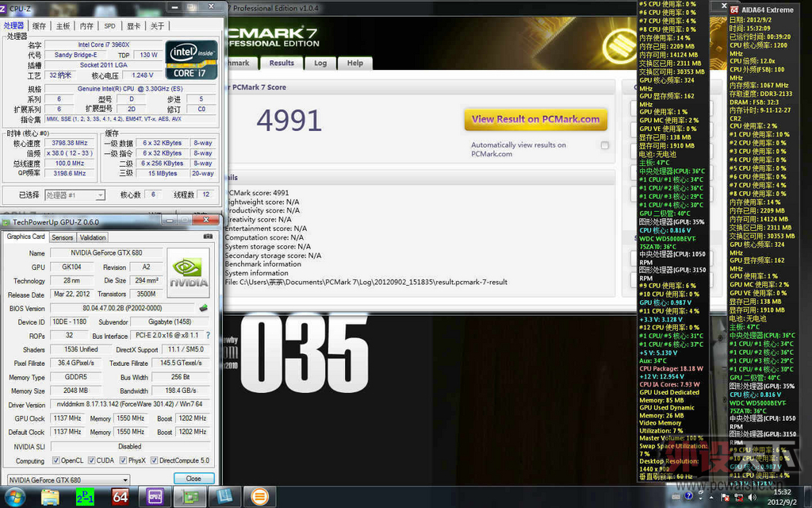This screenshot has width=812, height=508.
Task: Switch to SPD tab in CPU-Z
Action: (109, 26)
